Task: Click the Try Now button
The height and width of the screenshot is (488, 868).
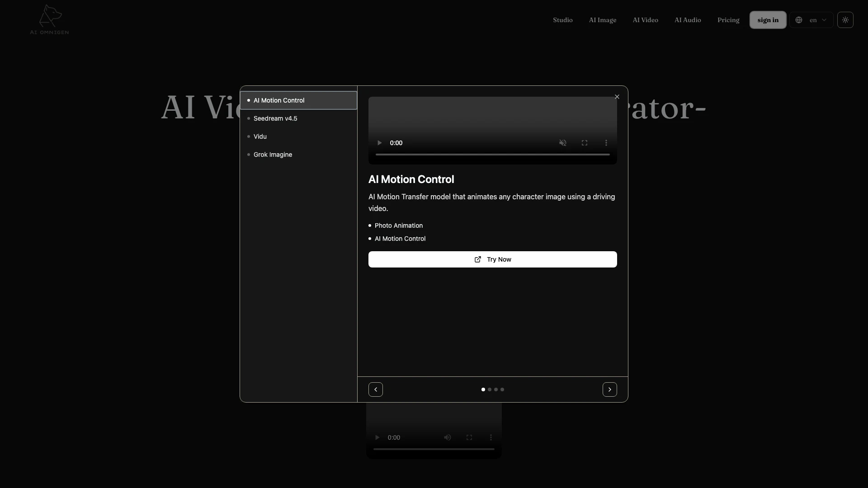Action: tap(492, 259)
